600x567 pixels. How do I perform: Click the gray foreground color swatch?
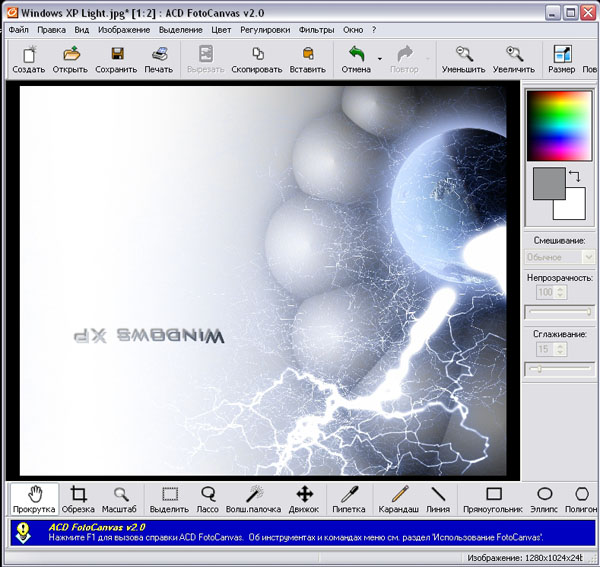tap(549, 183)
